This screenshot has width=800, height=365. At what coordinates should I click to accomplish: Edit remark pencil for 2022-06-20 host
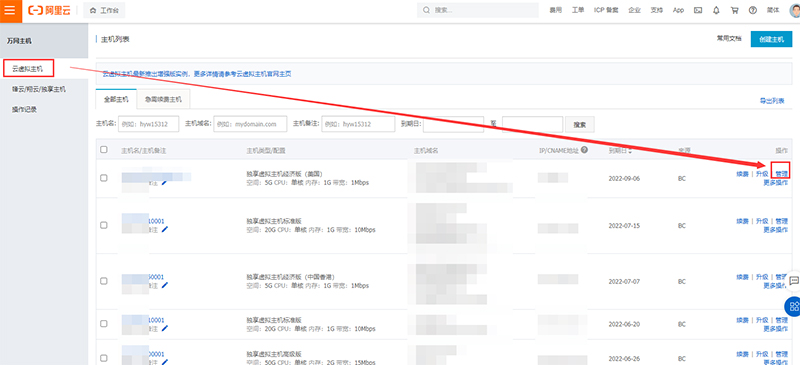coord(164,328)
